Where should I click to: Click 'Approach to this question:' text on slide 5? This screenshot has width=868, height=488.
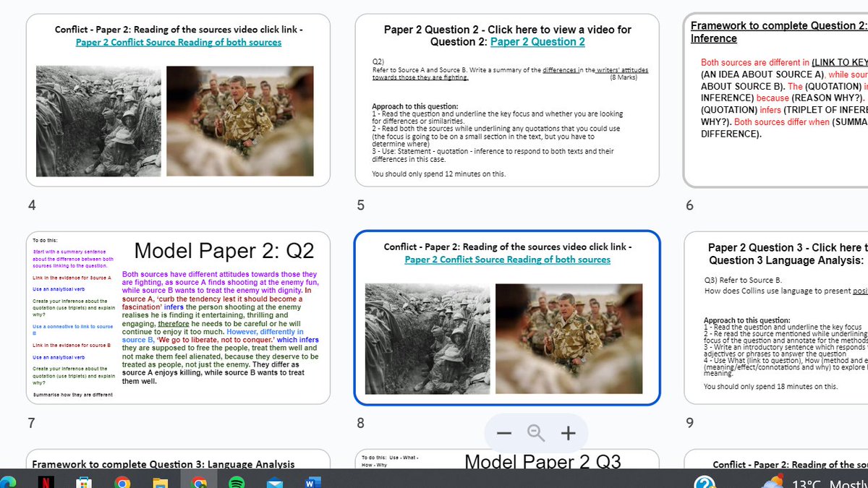click(x=415, y=106)
